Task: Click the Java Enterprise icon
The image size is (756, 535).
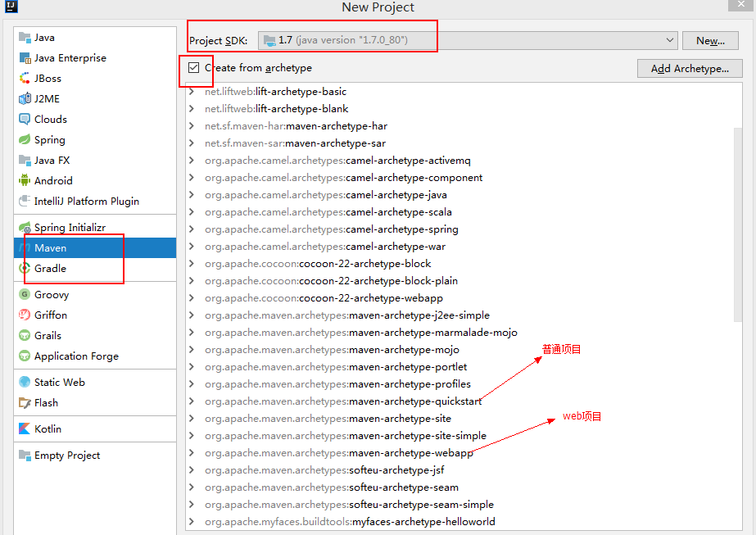Action: [25, 58]
